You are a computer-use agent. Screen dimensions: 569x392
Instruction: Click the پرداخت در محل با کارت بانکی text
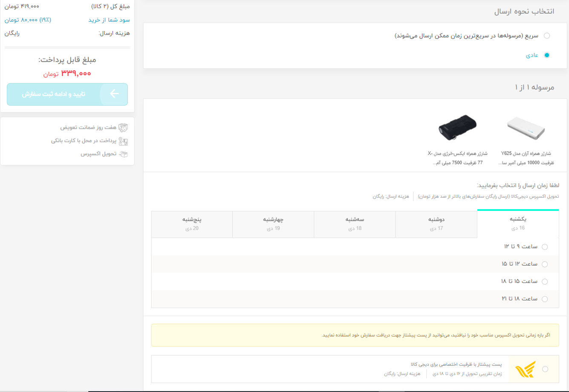(x=84, y=141)
